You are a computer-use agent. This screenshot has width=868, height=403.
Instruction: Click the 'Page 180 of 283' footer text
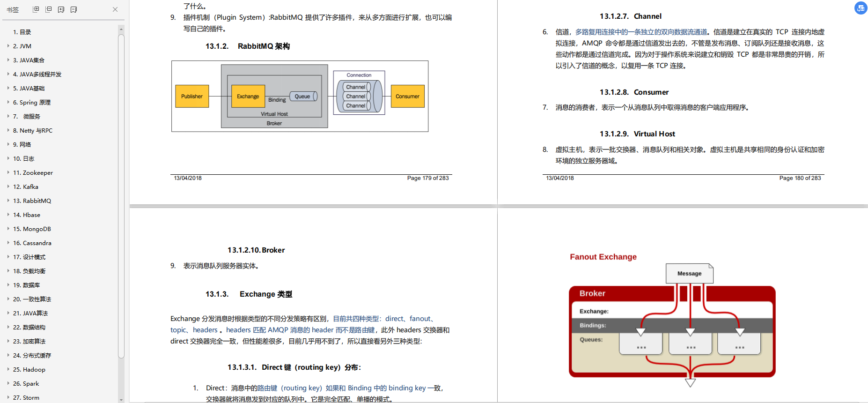(800, 178)
